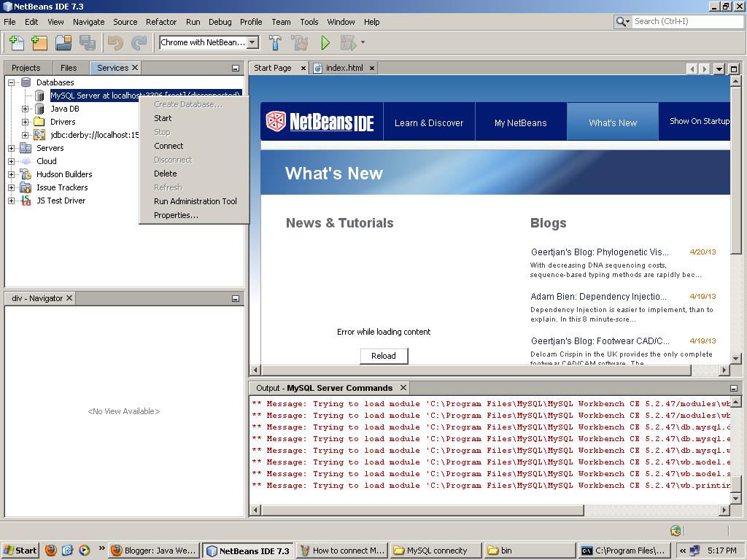Open Adam Bien: Dependency Injectio... link
Viewport: 747px width, 560px height.
[x=598, y=296]
